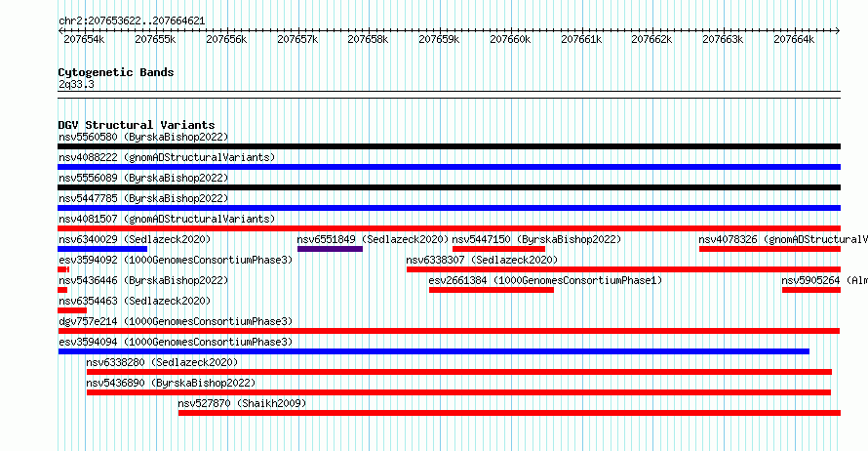Select the red bar under nsv4081507
Screen dimensions: 868x451
pyautogui.click(x=449, y=228)
